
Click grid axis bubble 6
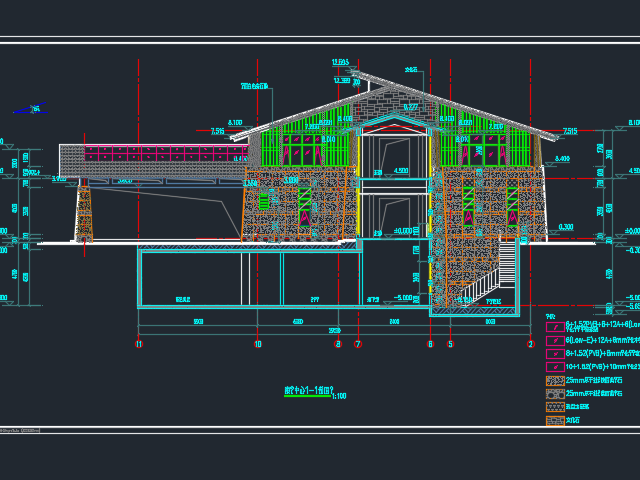(x=430, y=344)
